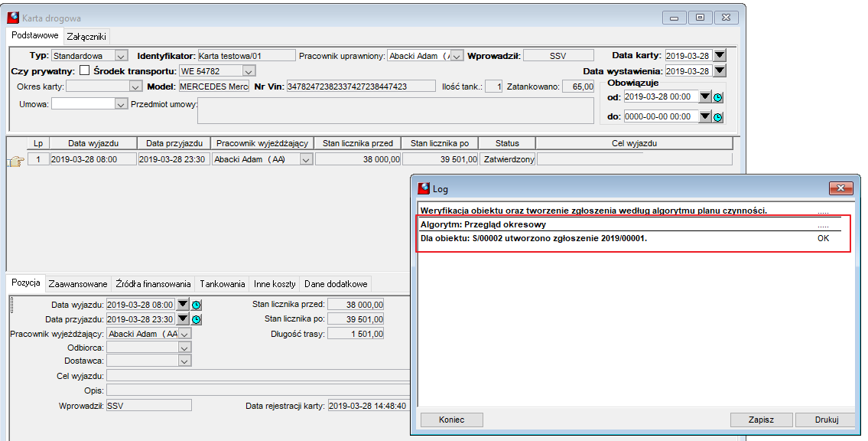Screen dimensions: 868x441
Task: Click clock icon next to Obowiązuje do
Action: click(718, 117)
